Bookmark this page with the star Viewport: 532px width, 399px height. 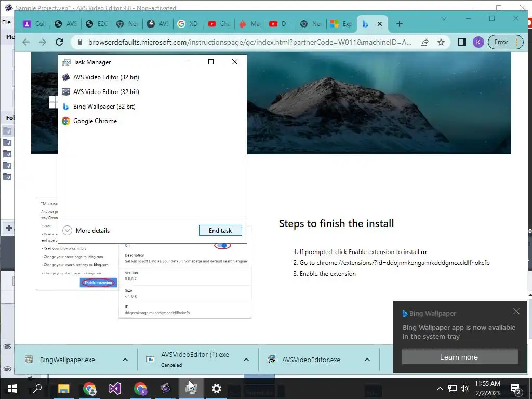[441, 42]
